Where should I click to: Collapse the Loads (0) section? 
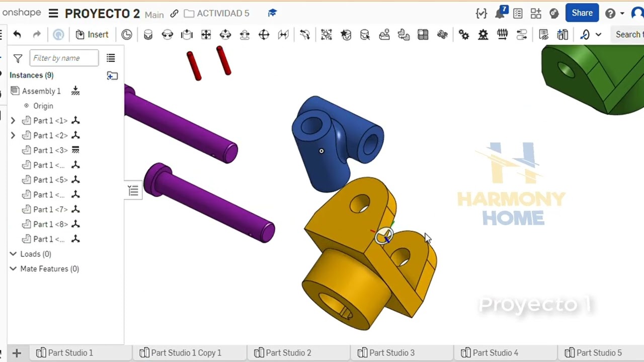[x=13, y=254]
